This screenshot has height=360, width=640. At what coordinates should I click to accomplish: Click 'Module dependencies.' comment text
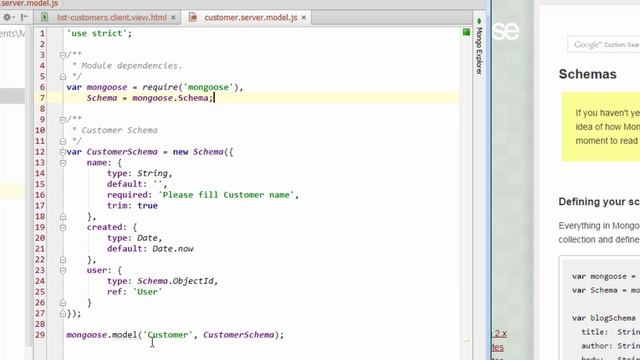pos(131,66)
